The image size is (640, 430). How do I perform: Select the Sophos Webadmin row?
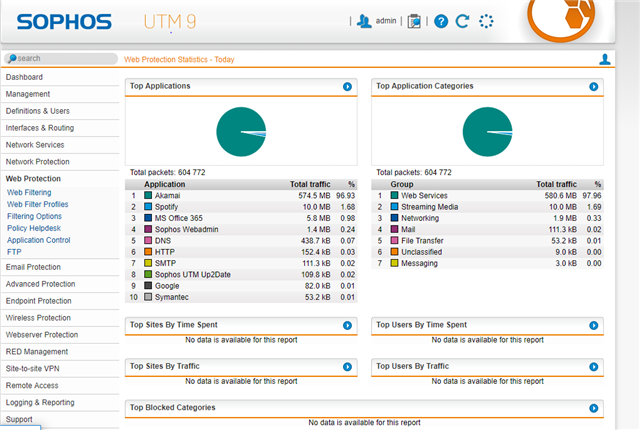click(241, 229)
